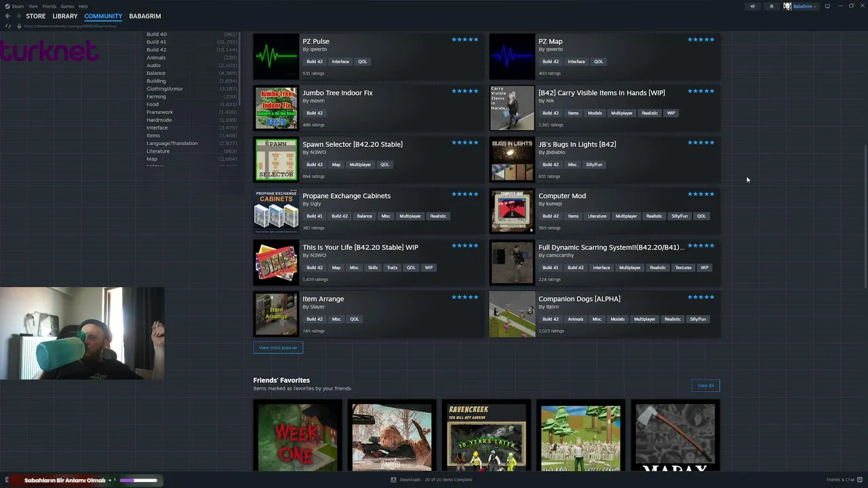The height and width of the screenshot is (488, 868).
Task: Click the Downloads status text
Action: click(x=436, y=480)
